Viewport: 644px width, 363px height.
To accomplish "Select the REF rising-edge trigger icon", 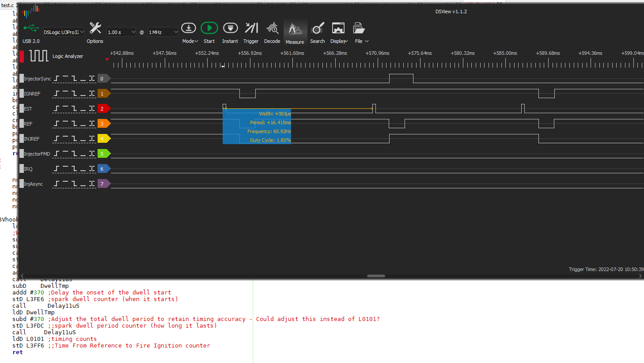I will tap(57, 123).
